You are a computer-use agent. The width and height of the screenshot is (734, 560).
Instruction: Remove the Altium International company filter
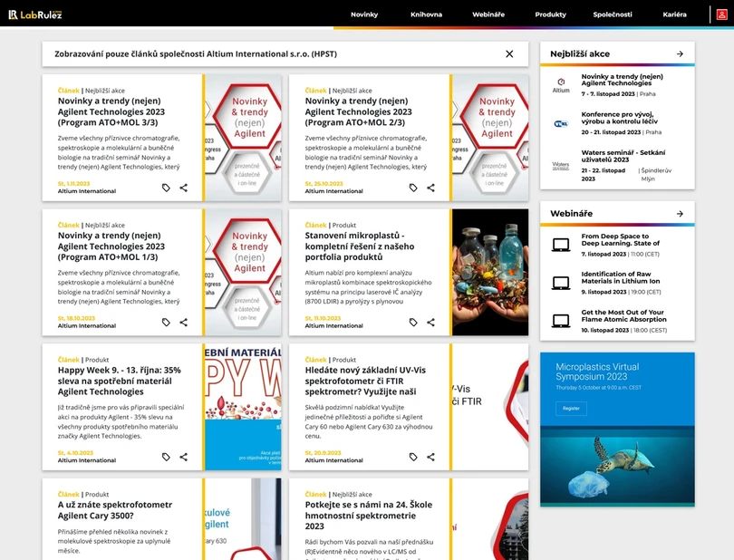pos(509,54)
